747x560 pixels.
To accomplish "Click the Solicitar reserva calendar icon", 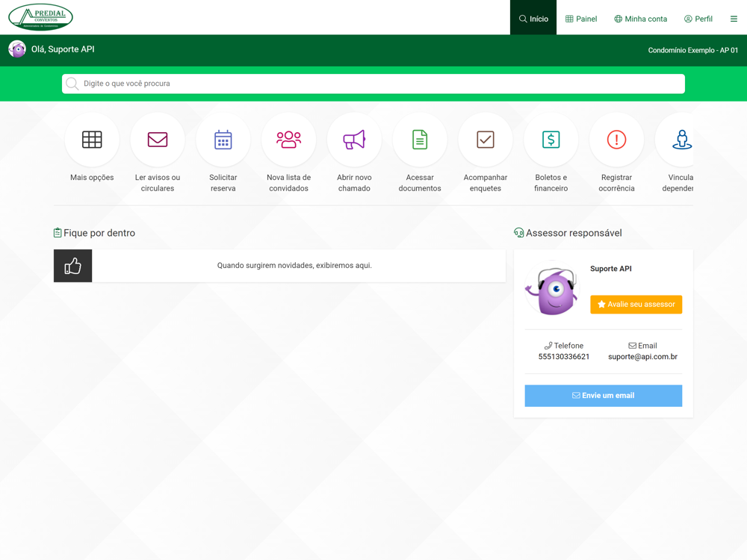I will click(223, 140).
